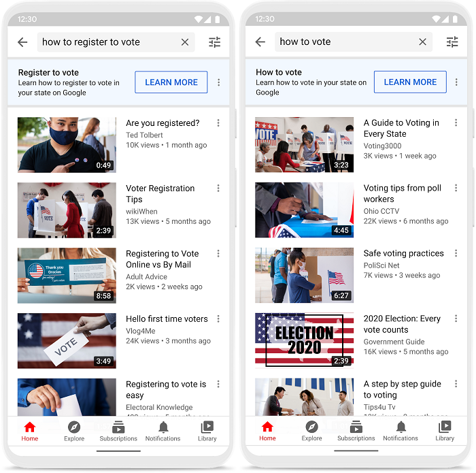Open options for '2020 Election: Every vote counts'
The width and height of the screenshot is (476, 473).
(x=456, y=319)
